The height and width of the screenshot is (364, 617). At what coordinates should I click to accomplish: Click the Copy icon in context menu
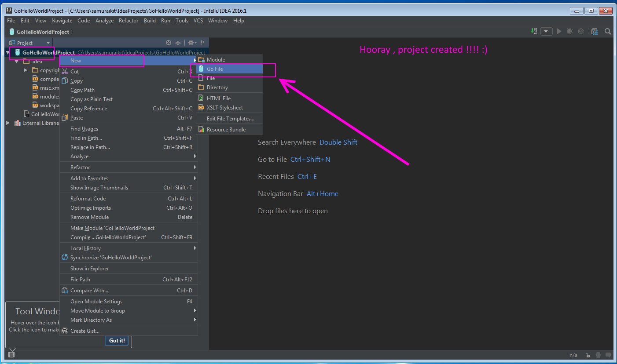(65, 81)
